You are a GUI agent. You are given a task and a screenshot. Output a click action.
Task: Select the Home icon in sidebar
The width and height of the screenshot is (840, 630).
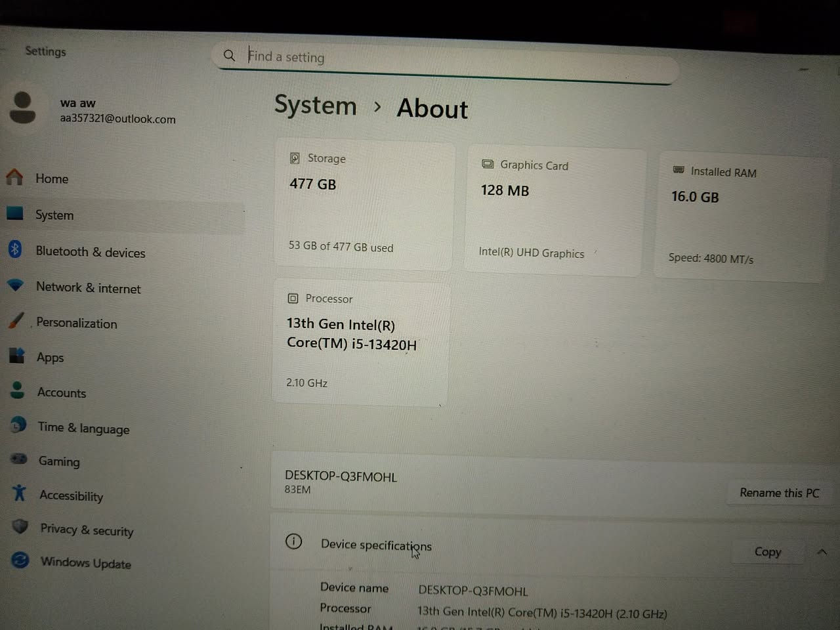coord(14,177)
